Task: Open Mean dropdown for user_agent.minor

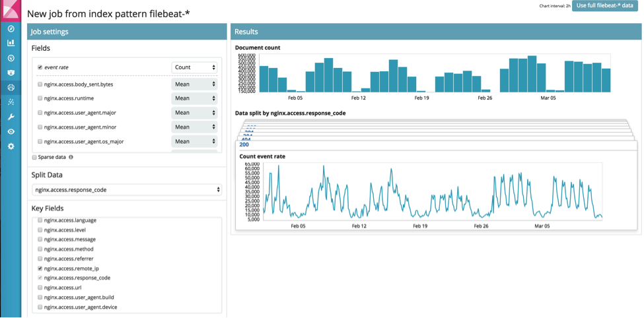Action: click(194, 127)
